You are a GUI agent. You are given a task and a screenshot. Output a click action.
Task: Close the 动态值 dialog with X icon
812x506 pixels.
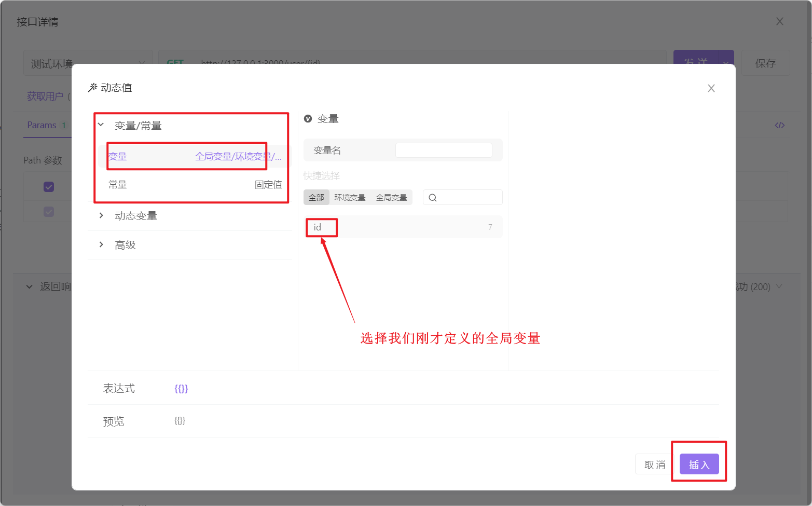tap(711, 88)
